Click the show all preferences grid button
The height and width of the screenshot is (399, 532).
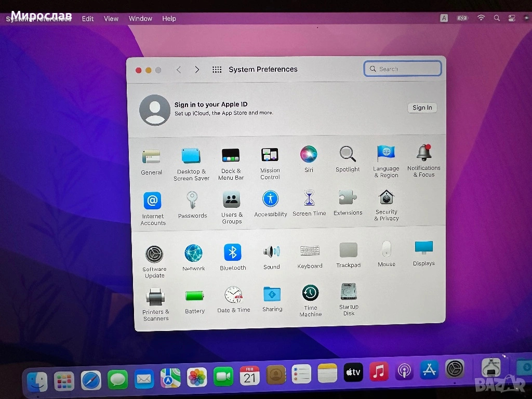tap(217, 70)
